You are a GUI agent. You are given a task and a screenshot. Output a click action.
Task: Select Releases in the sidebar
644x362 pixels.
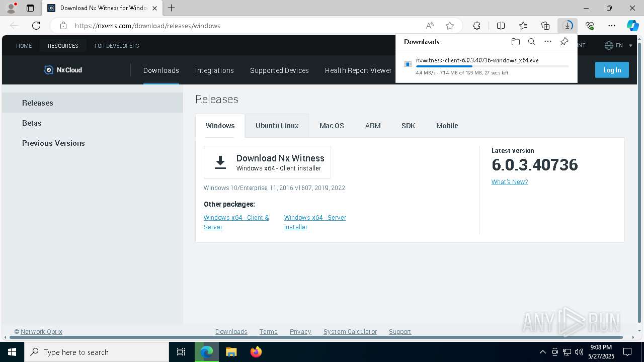point(93,103)
